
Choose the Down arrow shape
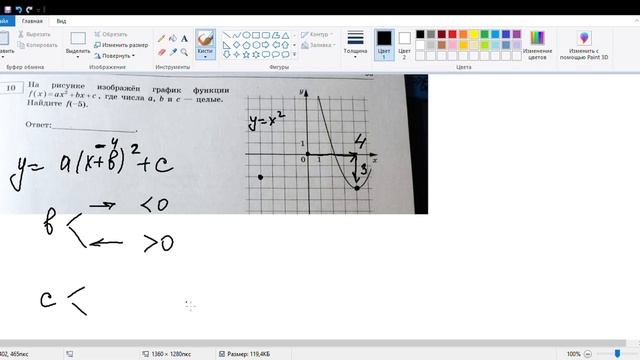coord(227,54)
